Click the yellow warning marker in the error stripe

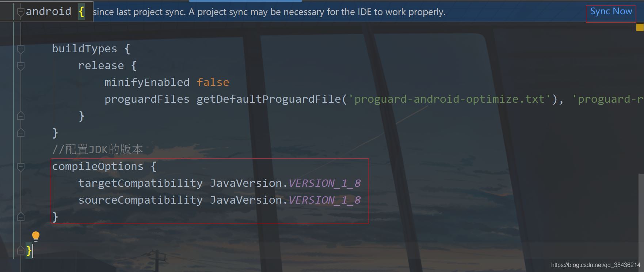click(640, 27)
